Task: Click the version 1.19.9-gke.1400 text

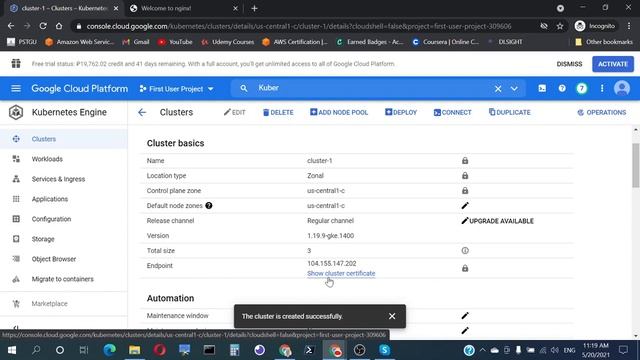Action: coord(331,236)
